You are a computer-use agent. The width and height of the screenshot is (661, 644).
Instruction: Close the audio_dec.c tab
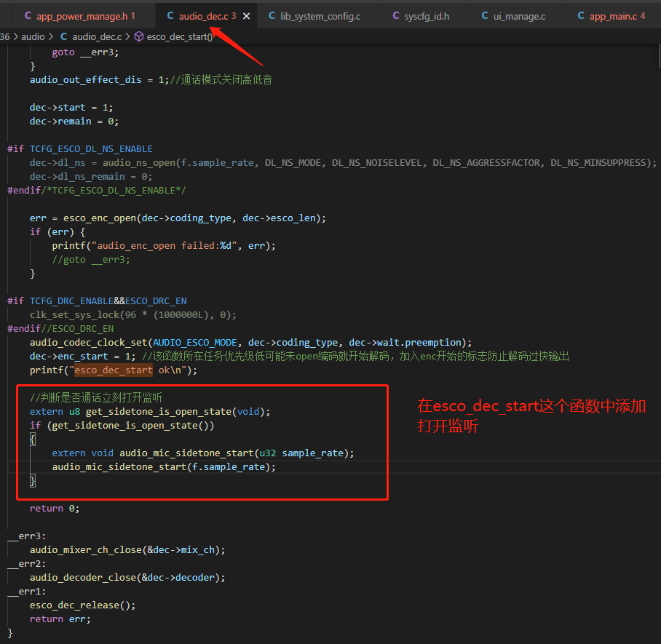point(247,16)
